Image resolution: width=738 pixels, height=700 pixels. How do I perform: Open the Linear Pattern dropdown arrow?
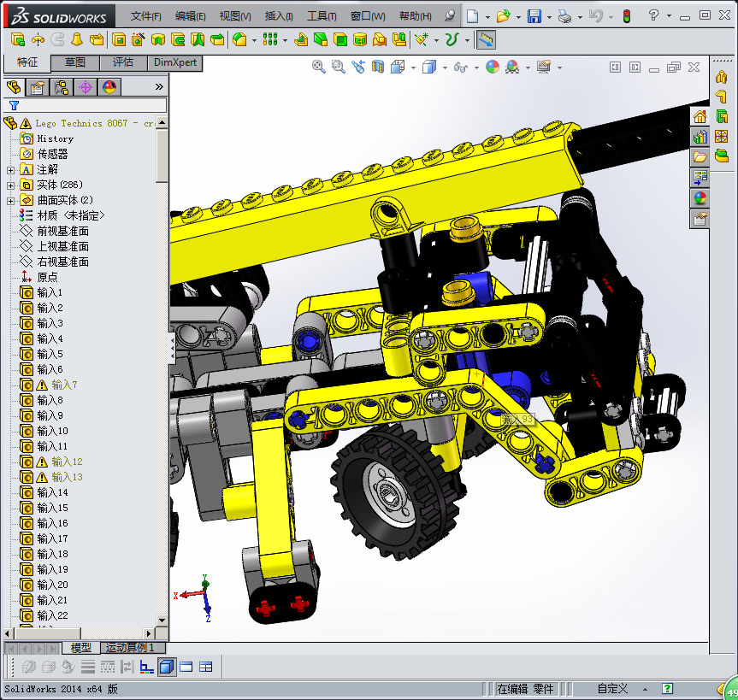coord(286,40)
